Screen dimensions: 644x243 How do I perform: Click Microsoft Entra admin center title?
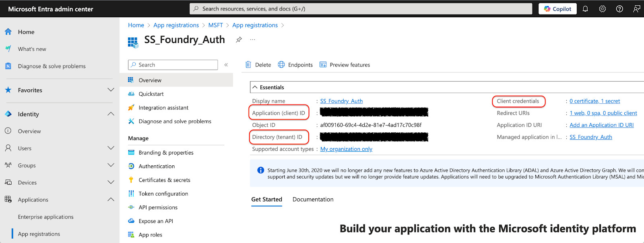[x=51, y=9]
